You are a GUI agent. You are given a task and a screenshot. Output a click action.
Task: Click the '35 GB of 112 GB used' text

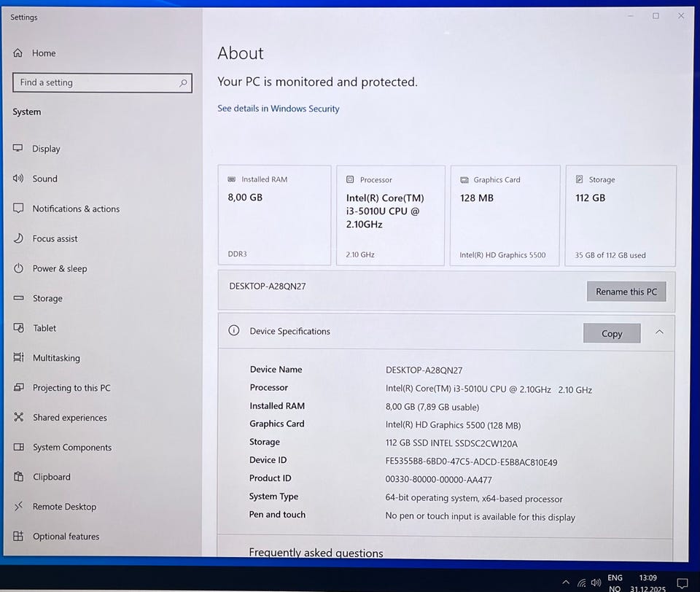[x=610, y=255]
